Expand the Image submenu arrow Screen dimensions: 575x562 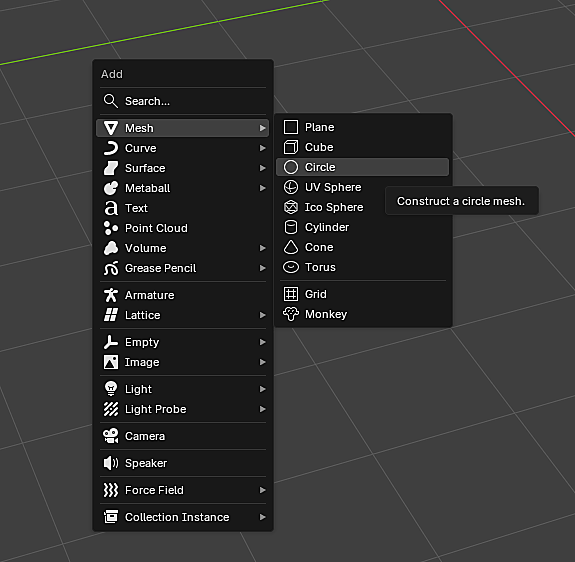pos(263,362)
